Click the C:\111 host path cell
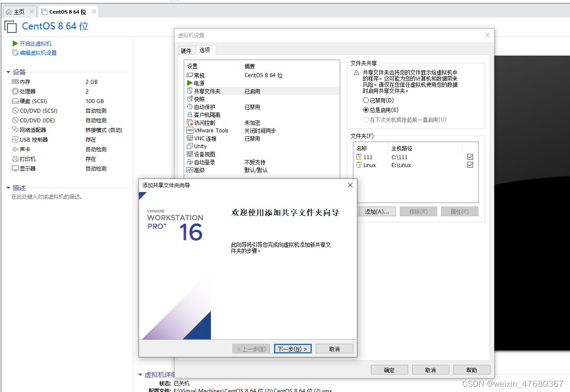Image resolution: width=570 pixels, height=392 pixels. tap(399, 157)
